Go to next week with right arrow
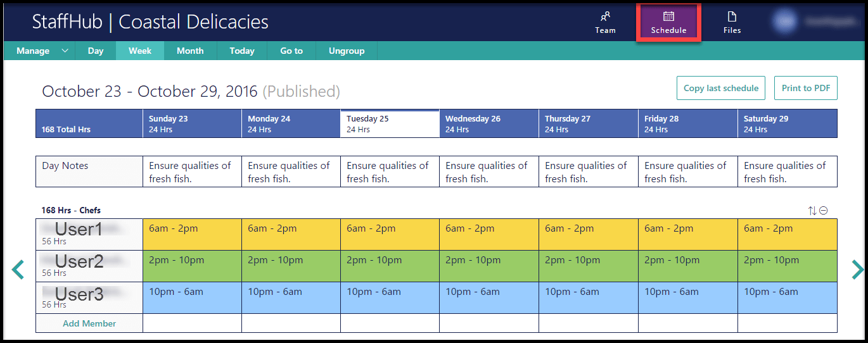Image resolution: width=868 pixels, height=343 pixels. 857,270
